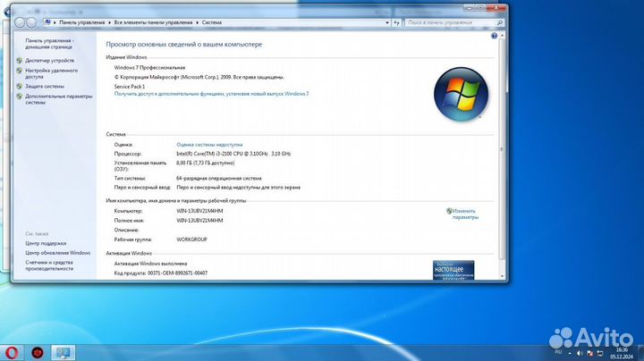
Task: Click Панель управления breadcrumb
Action: tap(82, 22)
